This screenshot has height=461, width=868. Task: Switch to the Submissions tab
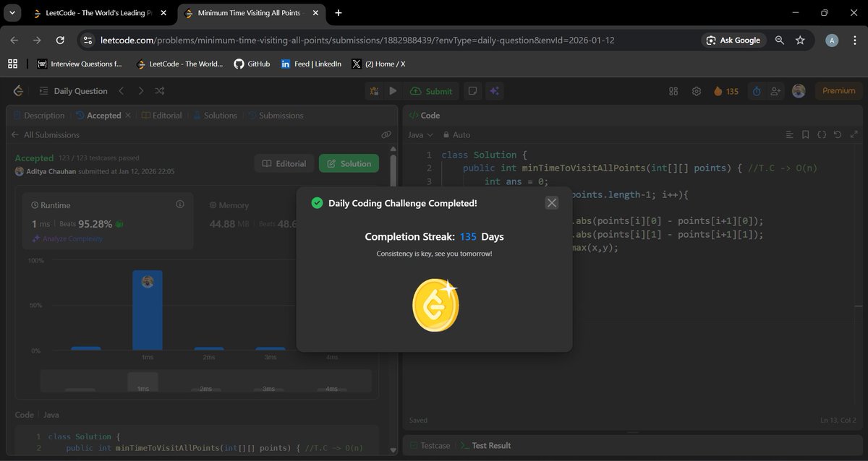click(276, 116)
